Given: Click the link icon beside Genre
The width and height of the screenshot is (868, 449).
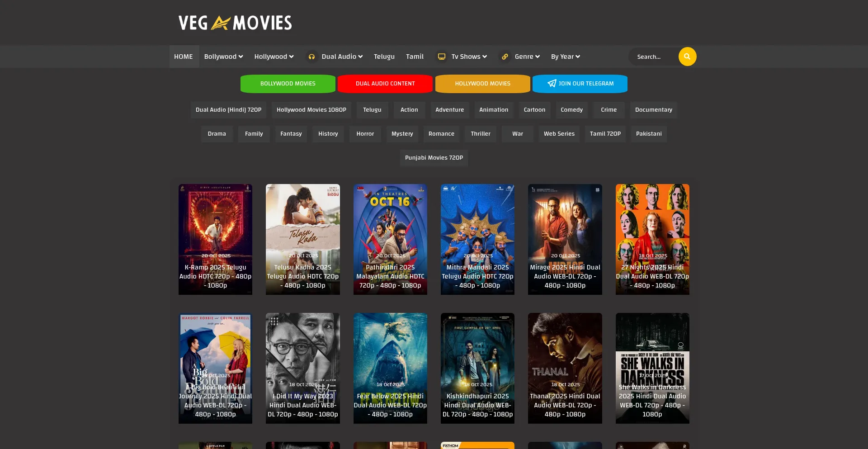Looking at the screenshot, I should pyautogui.click(x=505, y=57).
